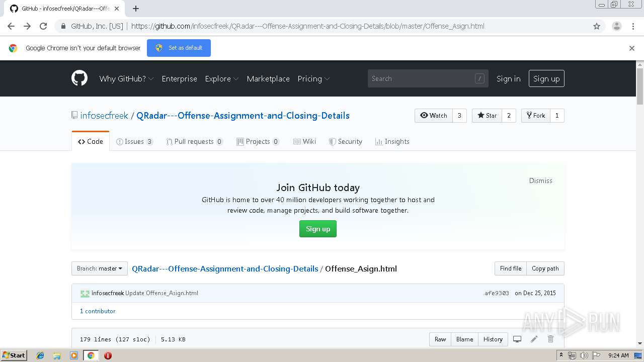This screenshot has height=362, width=644.
Task: Open 1 contributor link
Action: (x=98, y=311)
